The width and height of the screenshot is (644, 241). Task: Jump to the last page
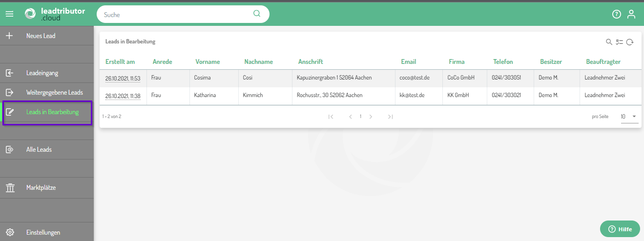[391, 117]
